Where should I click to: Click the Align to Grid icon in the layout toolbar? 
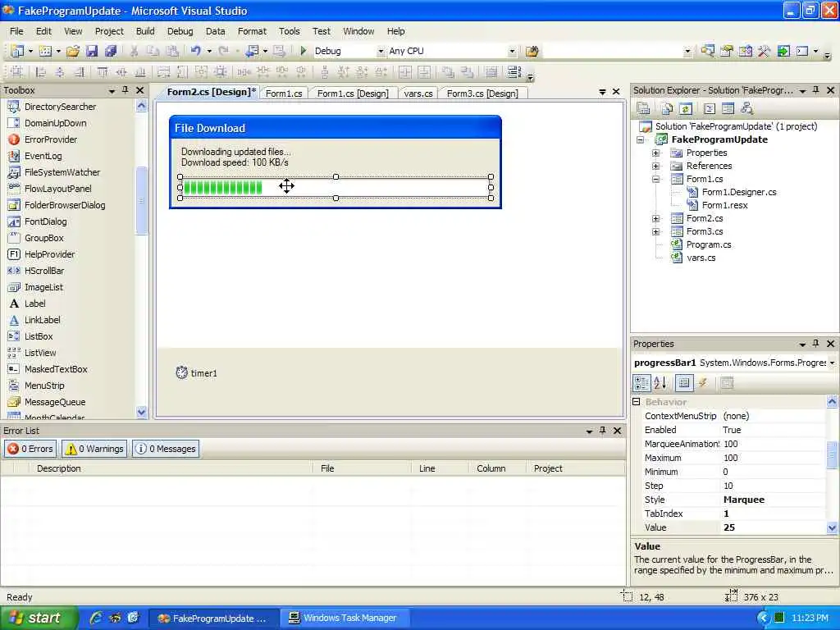pos(17,72)
